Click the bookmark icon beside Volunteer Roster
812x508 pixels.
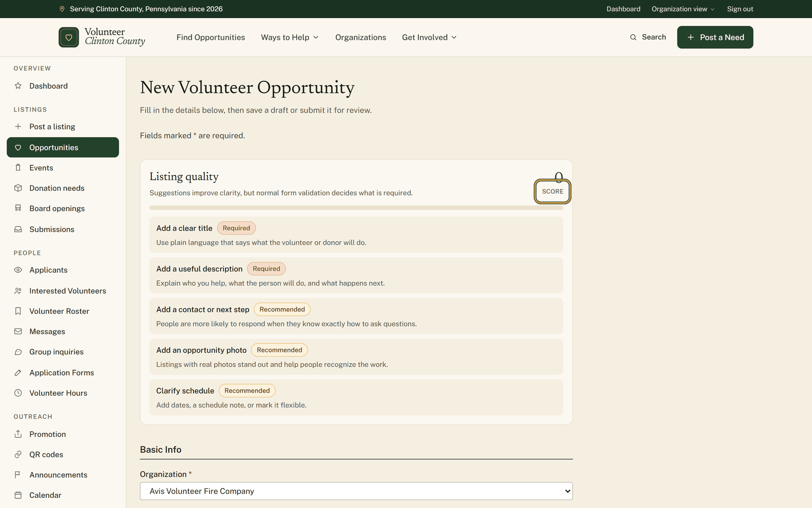tap(18, 311)
